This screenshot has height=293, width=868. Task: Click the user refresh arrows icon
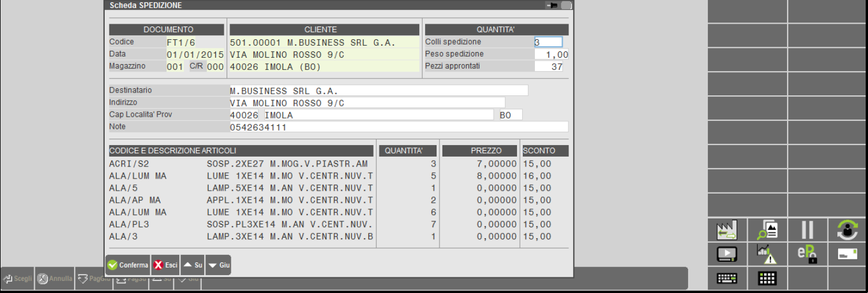point(847,229)
